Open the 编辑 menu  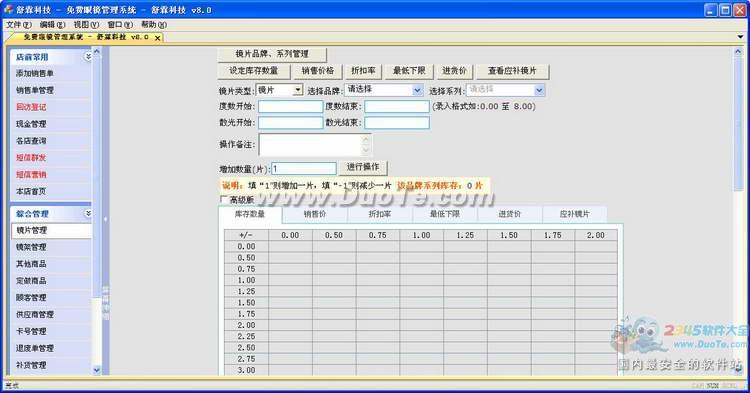pyautogui.click(x=52, y=24)
